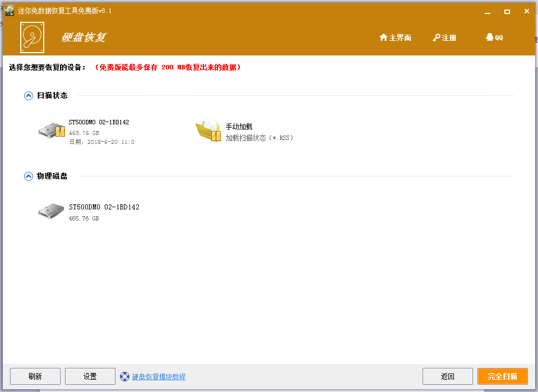
Task: Open the 硬盘恢复模块教程 tutorial link
Action: click(159, 377)
